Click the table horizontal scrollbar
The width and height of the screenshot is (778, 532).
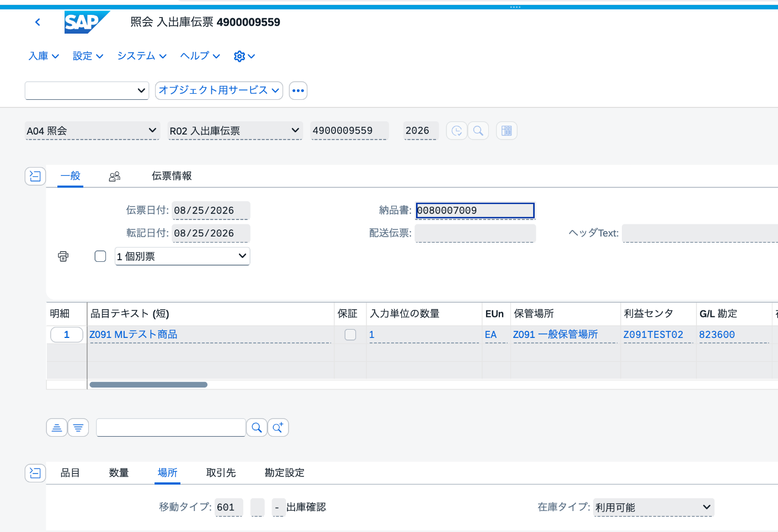(x=148, y=385)
